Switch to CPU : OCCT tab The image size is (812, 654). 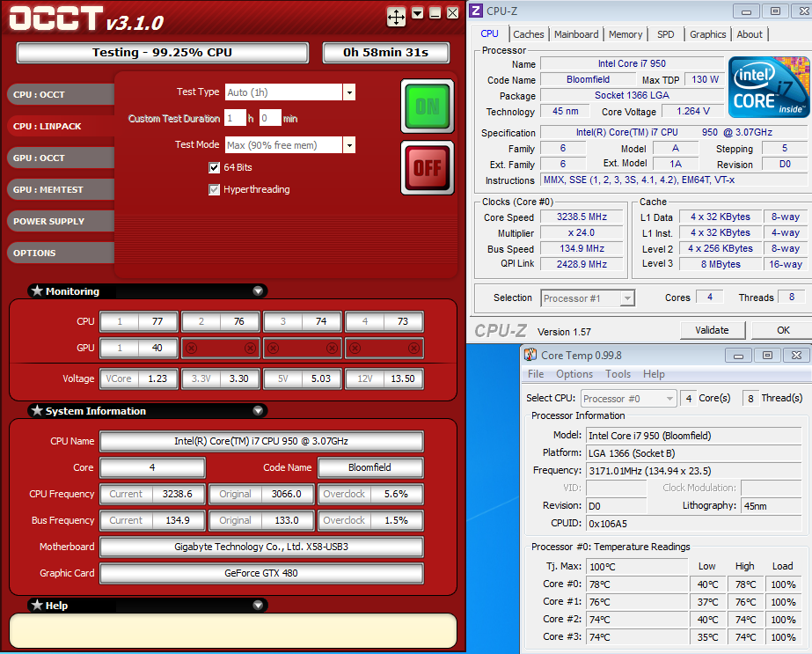[60, 94]
